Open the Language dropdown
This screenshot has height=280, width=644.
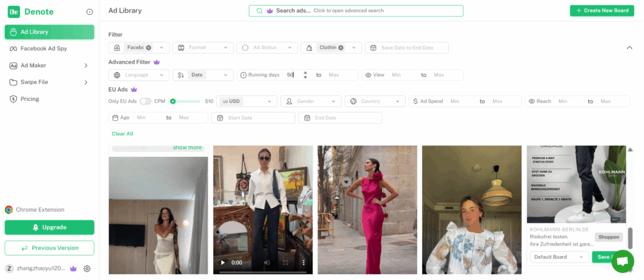(139, 75)
